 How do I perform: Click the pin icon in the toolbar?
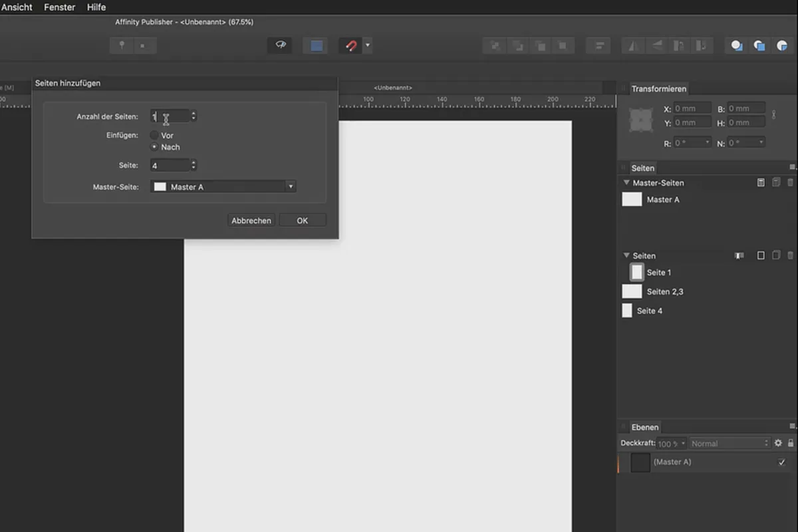(x=121, y=46)
